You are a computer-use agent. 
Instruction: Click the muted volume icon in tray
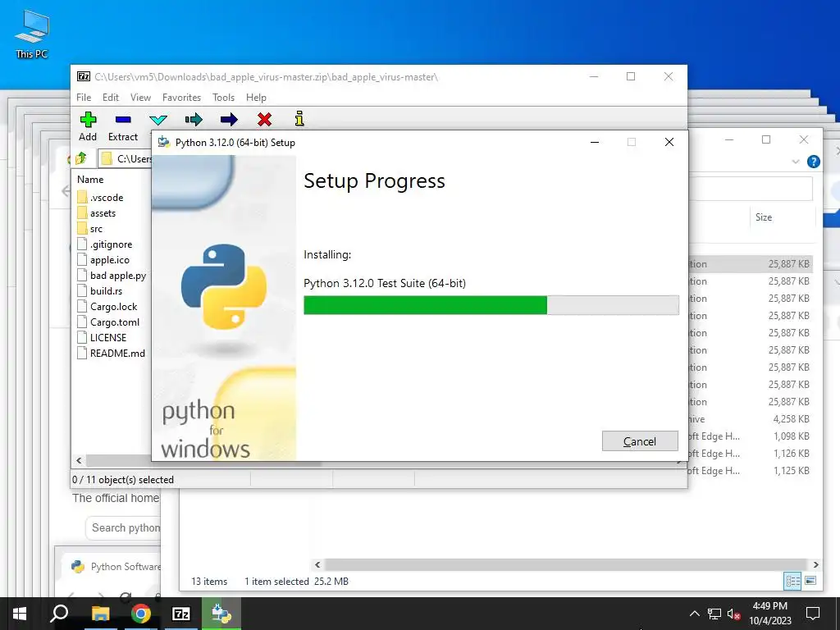733,614
